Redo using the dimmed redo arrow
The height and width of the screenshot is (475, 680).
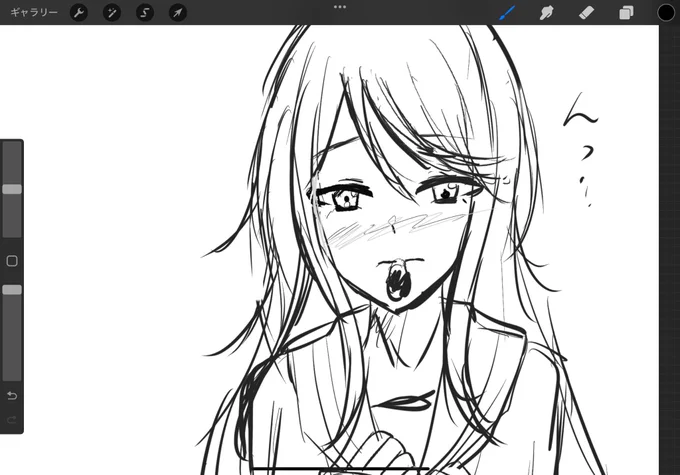[12, 419]
